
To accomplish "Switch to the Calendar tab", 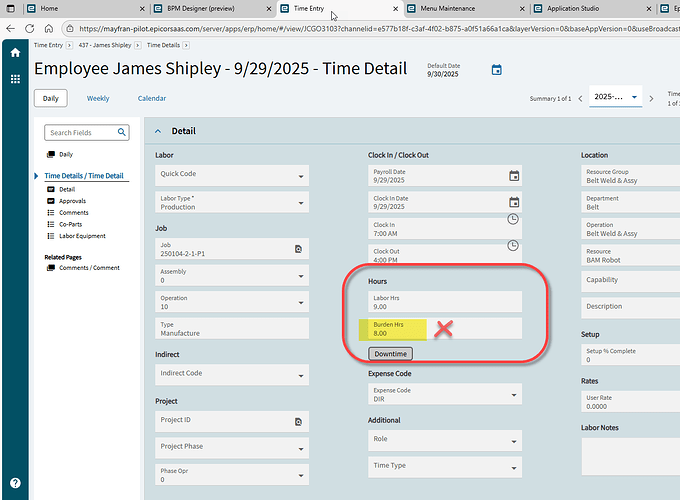I will 152,98.
